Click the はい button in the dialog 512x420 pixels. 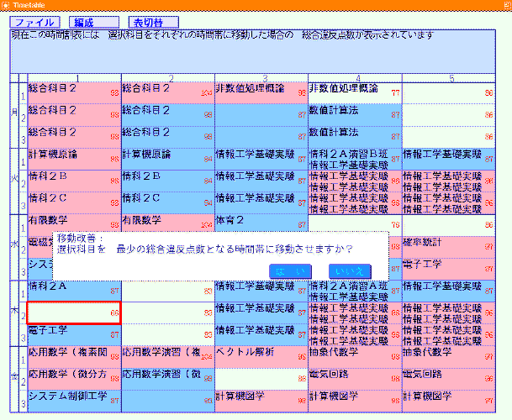coord(292,270)
